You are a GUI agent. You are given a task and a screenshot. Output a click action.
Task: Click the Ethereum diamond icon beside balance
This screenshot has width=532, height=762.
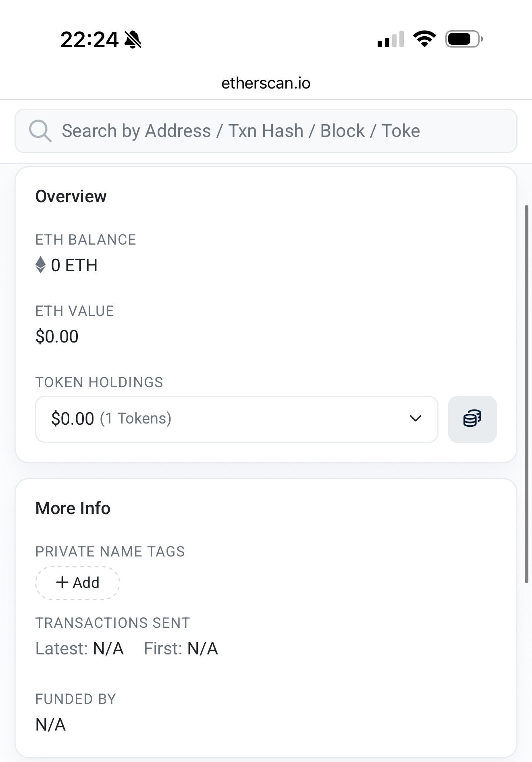pyautogui.click(x=40, y=265)
